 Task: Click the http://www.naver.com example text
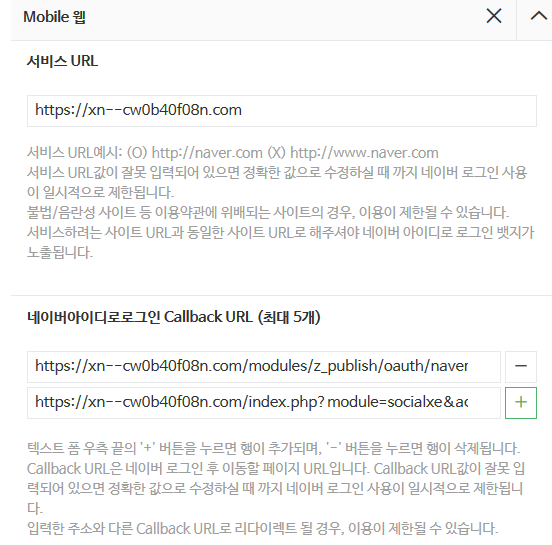364,153
